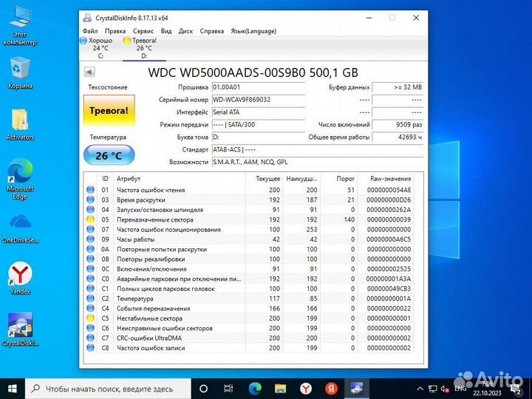The width and height of the screenshot is (532, 399).
Task: Click the ENG language indicator
Action: 460,389
